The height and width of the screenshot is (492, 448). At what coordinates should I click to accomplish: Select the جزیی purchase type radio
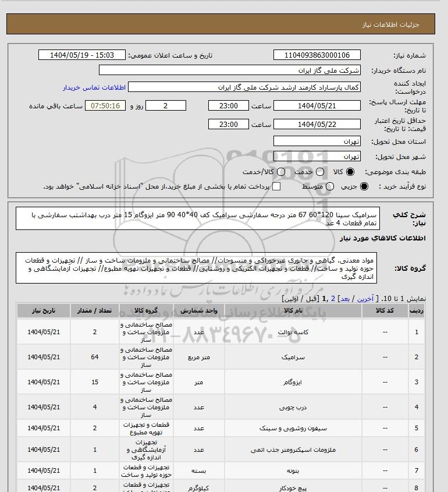[364, 186]
